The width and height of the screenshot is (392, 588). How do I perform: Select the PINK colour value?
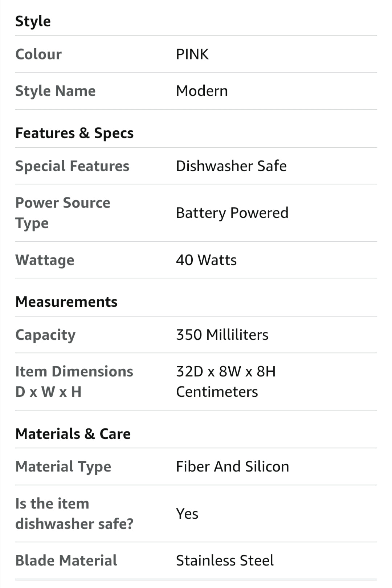tap(192, 54)
